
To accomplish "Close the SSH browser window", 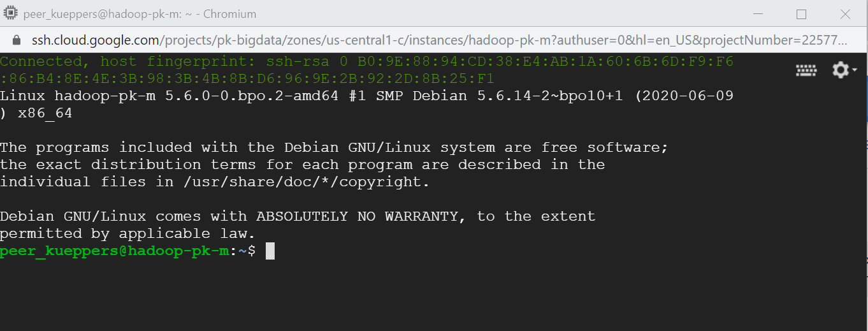I will 845,13.
